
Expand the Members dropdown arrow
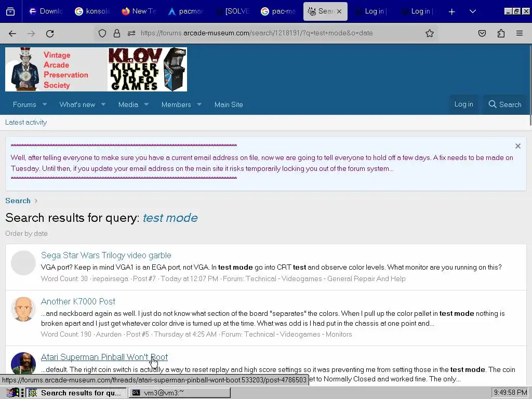[199, 104]
